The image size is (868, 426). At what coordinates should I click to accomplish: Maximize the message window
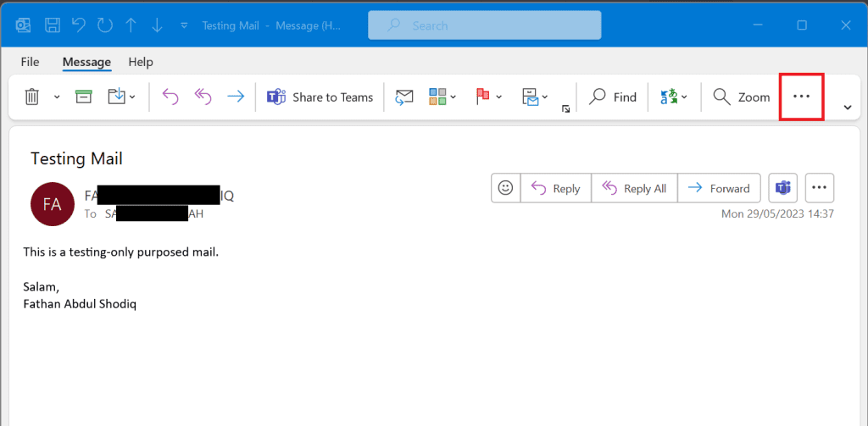click(802, 25)
